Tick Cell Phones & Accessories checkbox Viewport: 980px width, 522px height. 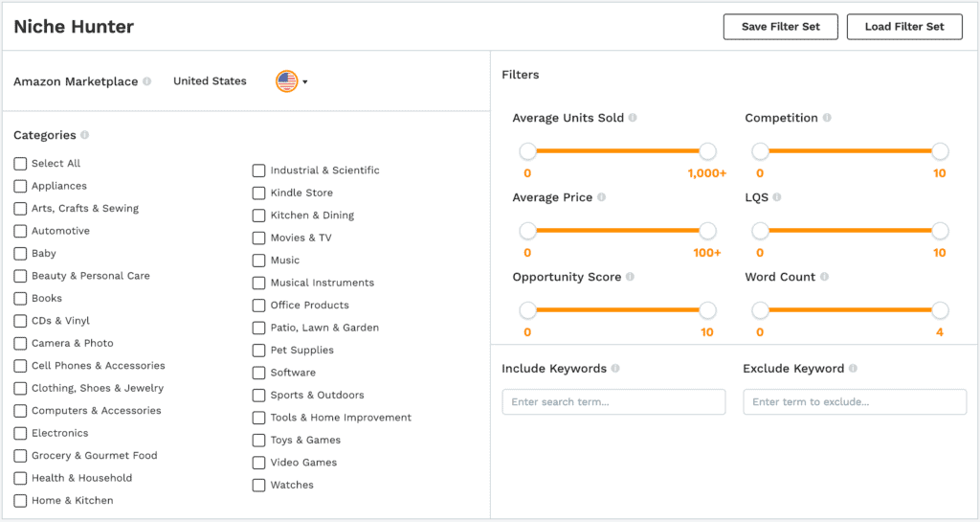[20, 366]
